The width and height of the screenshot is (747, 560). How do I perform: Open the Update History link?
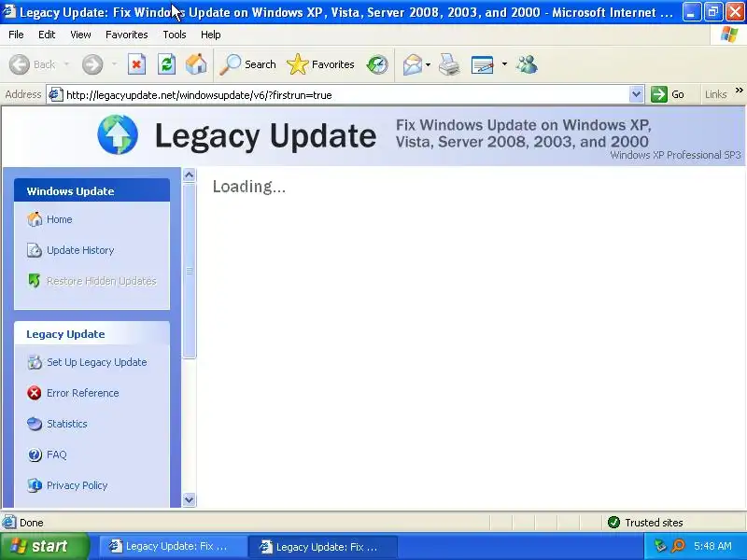coord(80,250)
